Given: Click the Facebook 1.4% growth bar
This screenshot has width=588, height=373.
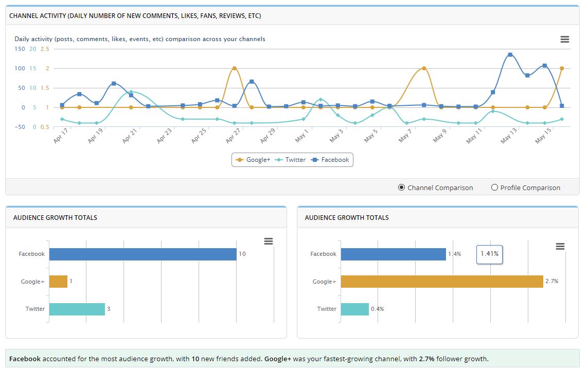Looking at the screenshot, I should (393, 254).
